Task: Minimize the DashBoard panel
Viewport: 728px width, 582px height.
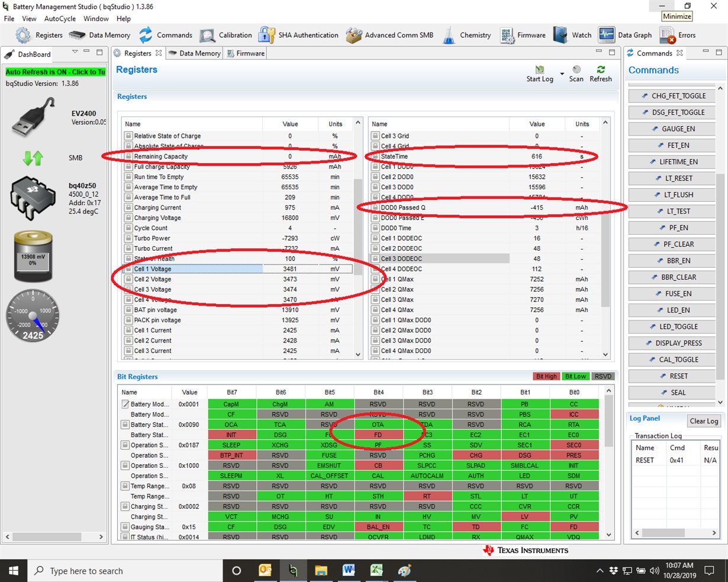Action: [88, 52]
